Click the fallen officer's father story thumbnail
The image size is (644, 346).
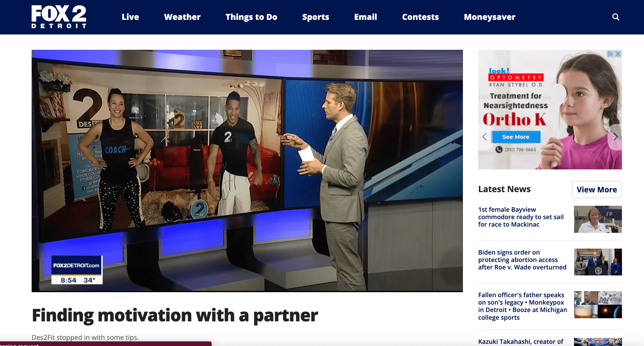(x=598, y=305)
